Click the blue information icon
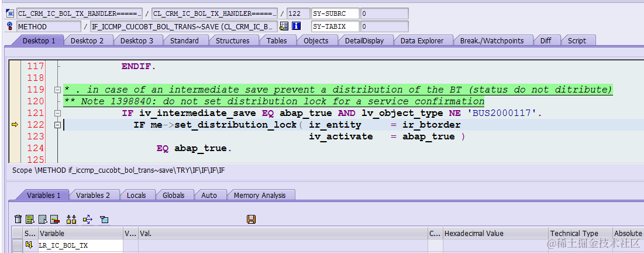Viewport: 644px width, 253px height. tap(296, 26)
